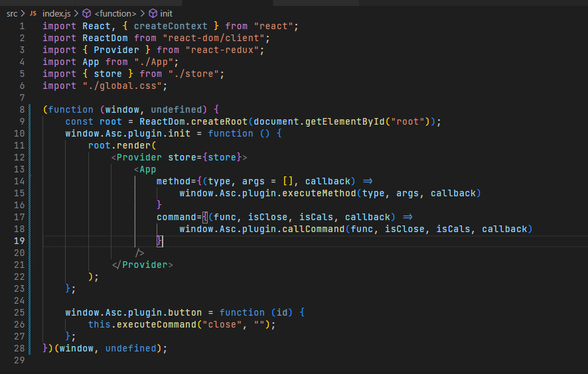
Task: Click isClose parameter on line 17
Action: pos(267,217)
